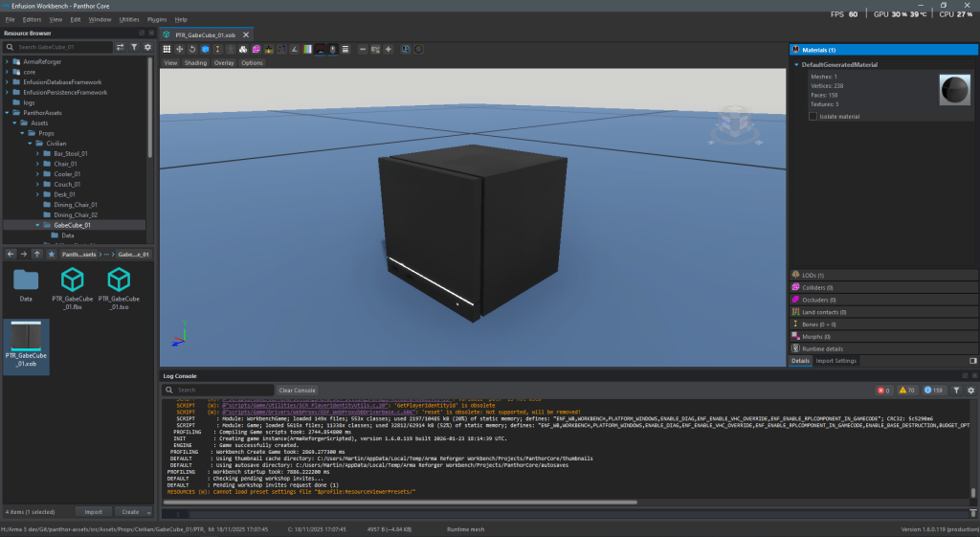The width and height of the screenshot is (980, 537).
Task: Enable the Isolate material checkbox
Action: pyautogui.click(x=813, y=117)
